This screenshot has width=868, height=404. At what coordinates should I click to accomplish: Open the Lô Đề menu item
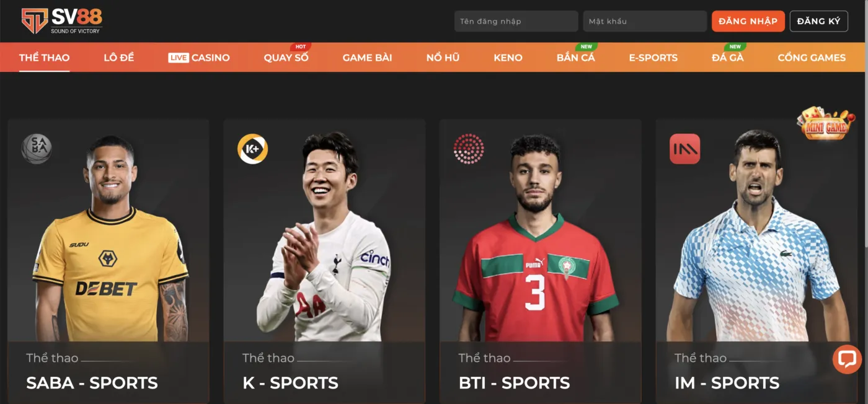point(119,58)
